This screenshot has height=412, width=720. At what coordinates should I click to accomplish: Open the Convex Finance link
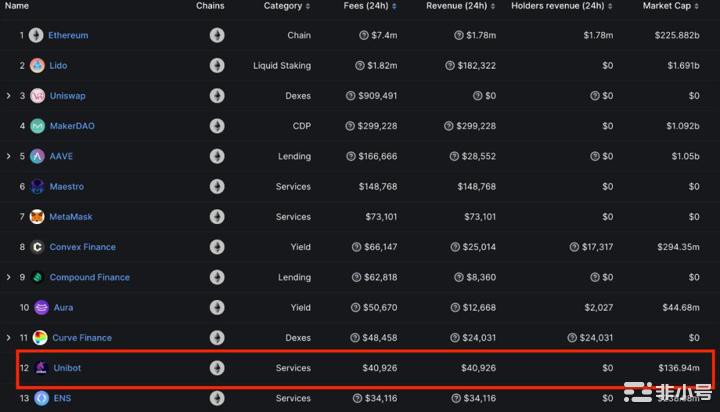point(82,247)
